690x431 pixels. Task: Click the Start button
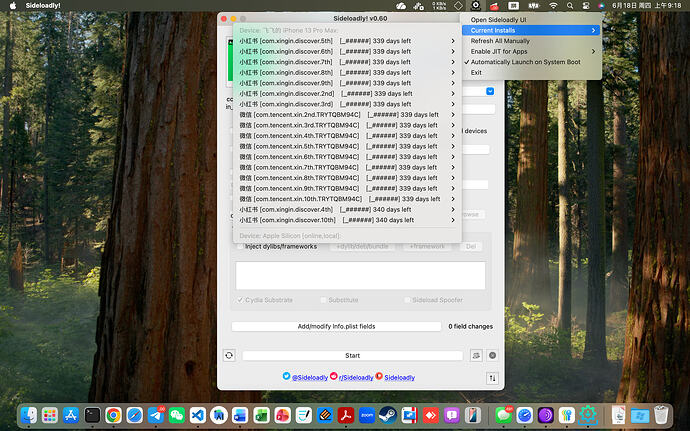[x=352, y=355]
